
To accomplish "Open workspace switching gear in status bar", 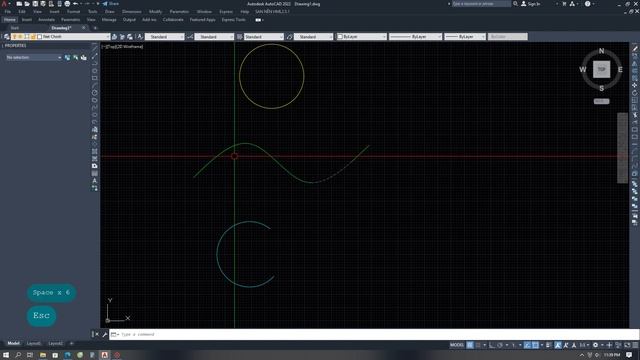I will (596, 345).
